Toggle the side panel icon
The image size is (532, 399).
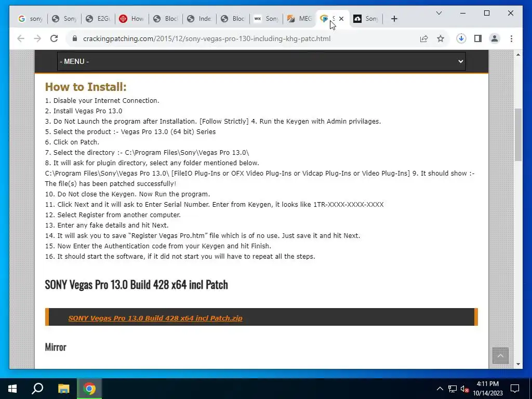[478, 38]
